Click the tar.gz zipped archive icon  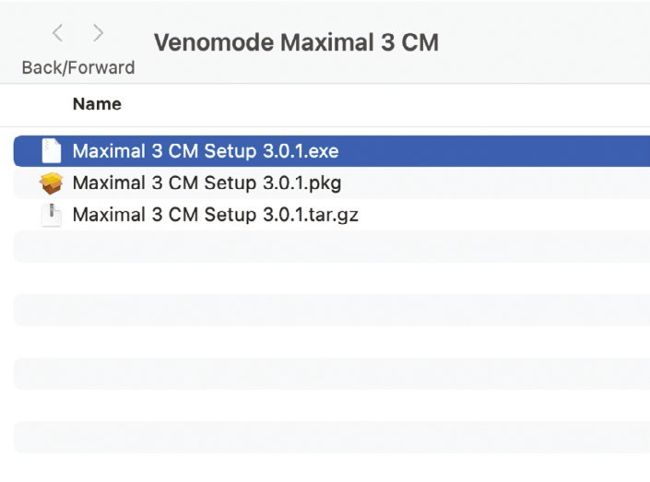point(50,214)
